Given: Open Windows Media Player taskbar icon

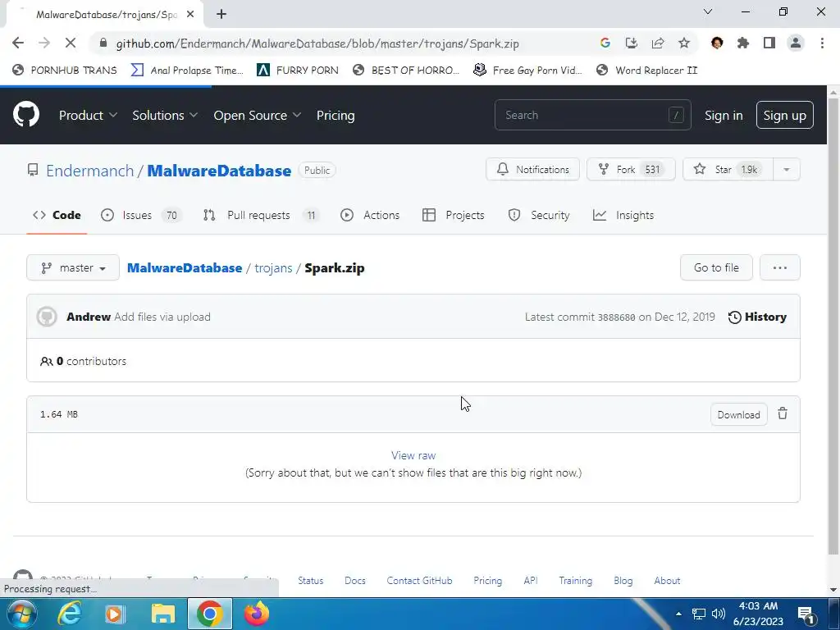Looking at the screenshot, I should point(114,614).
